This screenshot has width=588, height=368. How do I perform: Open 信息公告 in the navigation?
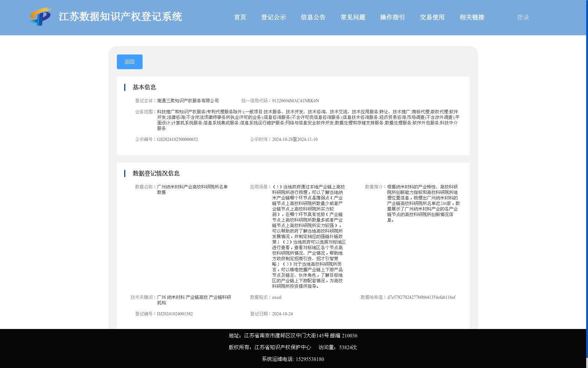pos(313,17)
